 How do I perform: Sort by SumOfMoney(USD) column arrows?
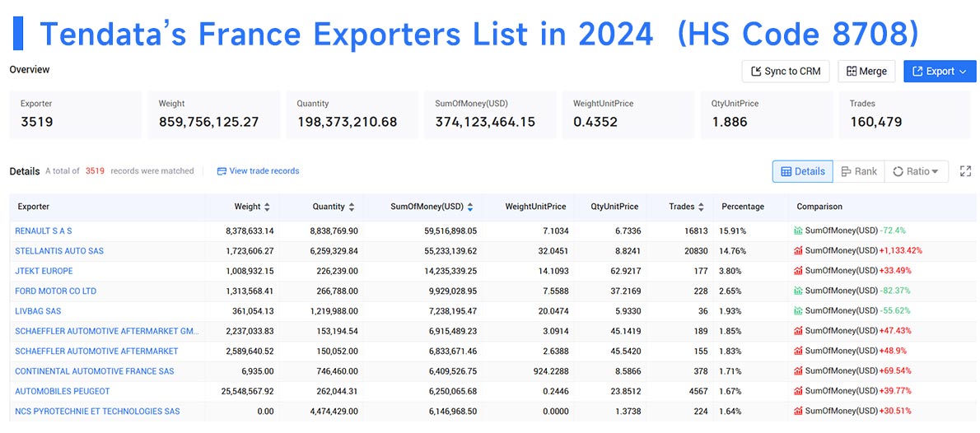pos(470,207)
